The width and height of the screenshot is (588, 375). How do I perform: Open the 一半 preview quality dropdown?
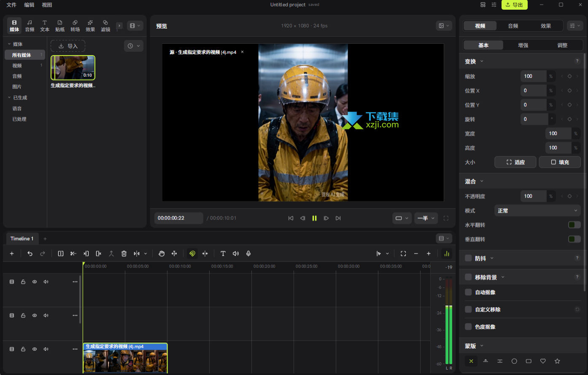426,218
